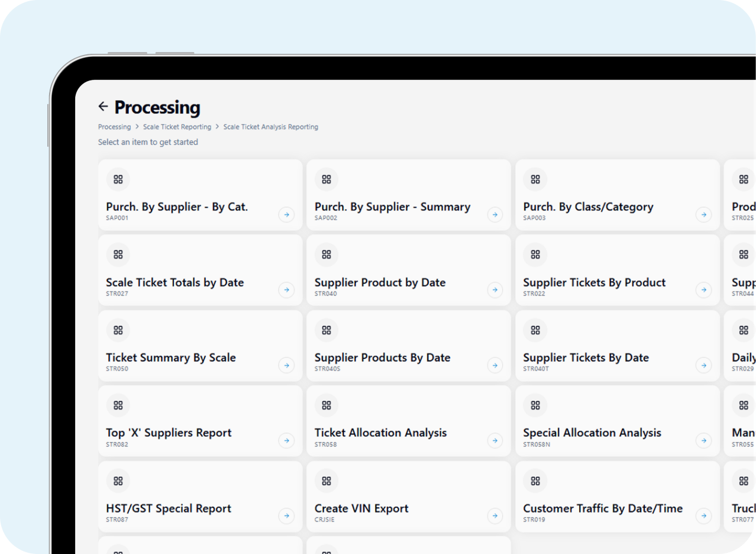Click grid icon on Create VIN Export card

[x=327, y=481]
